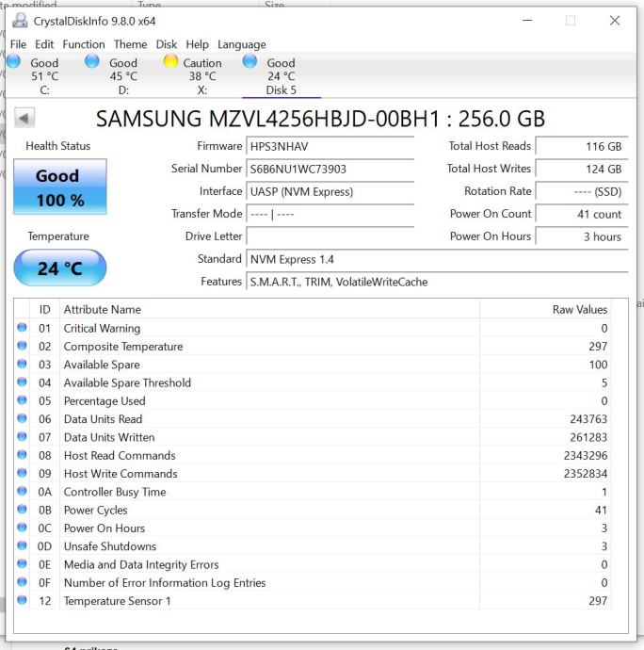Click the Transfer Mode field
The height and width of the screenshot is (650, 644).
click(x=330, y=214)
